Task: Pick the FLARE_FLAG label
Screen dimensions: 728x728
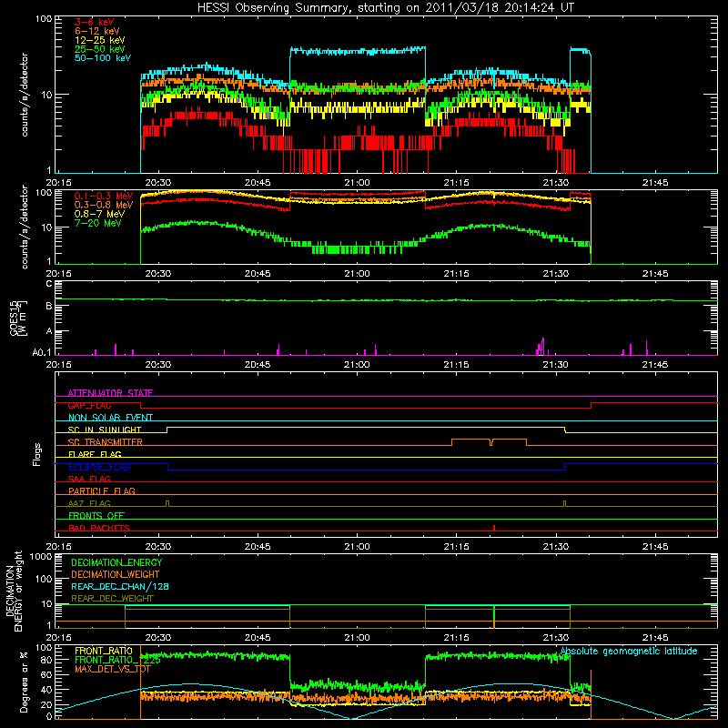Action: 95,454
